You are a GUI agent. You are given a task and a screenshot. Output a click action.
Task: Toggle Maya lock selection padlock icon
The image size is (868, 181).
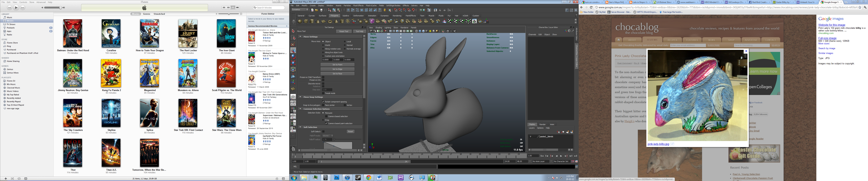click(385, 10)
